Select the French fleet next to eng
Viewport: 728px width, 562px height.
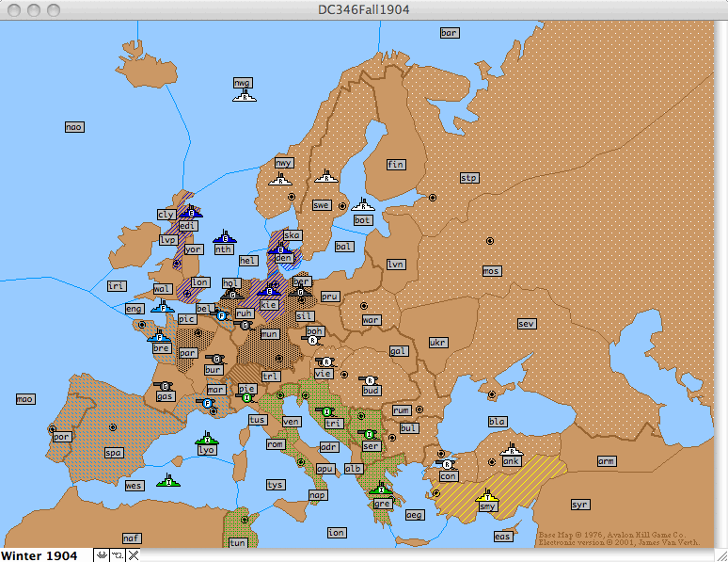[x=163, y=307]
